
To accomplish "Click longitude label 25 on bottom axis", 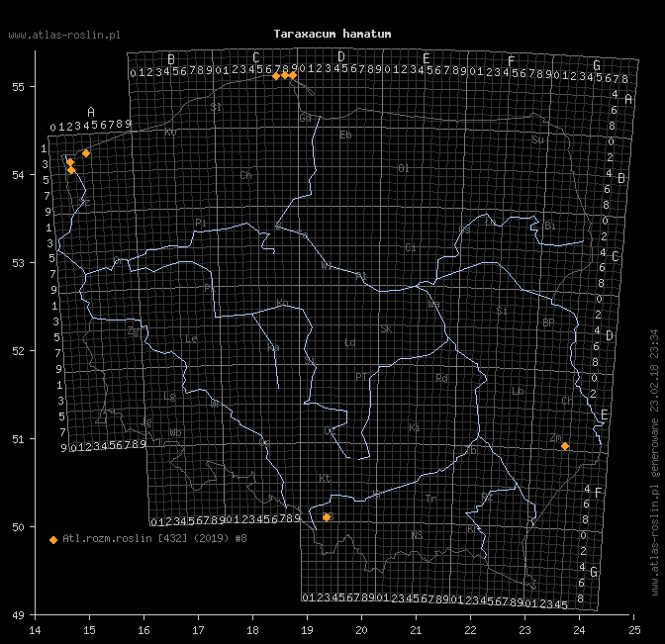I will 634,630.
